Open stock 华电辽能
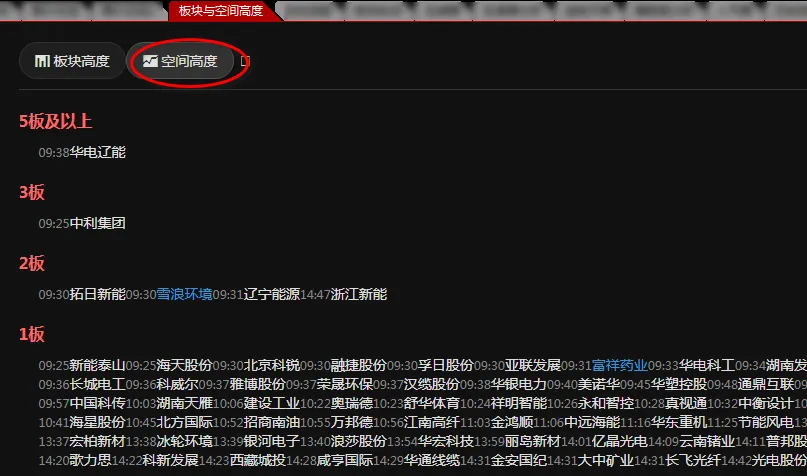 point(98,152)
